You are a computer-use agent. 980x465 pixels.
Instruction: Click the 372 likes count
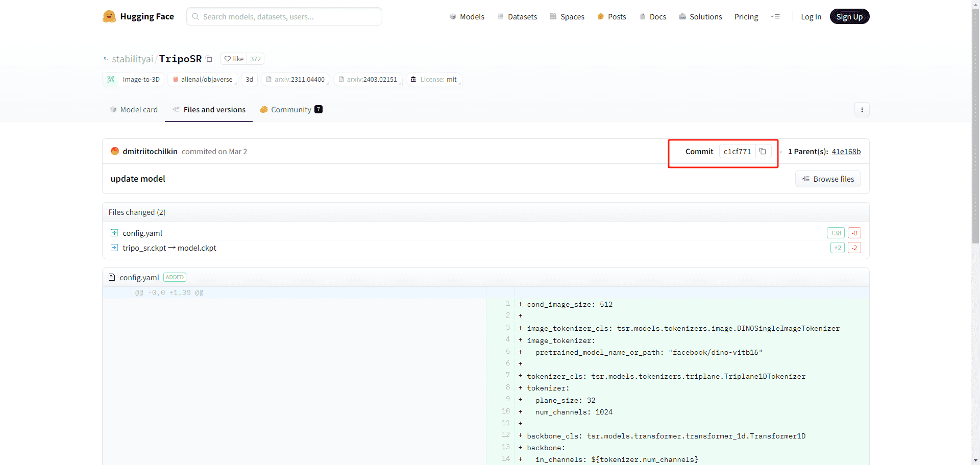pyautogui.click(x=255, y=59)
